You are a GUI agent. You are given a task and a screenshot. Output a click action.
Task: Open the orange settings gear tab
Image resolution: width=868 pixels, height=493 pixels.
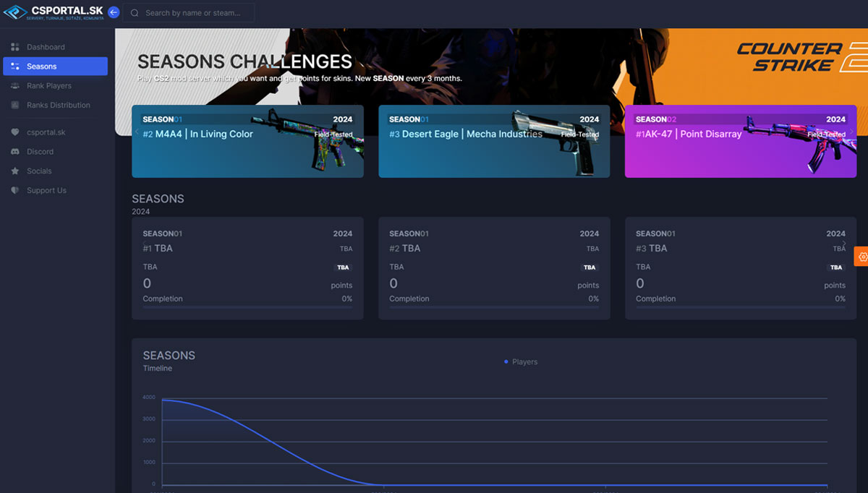861,256
